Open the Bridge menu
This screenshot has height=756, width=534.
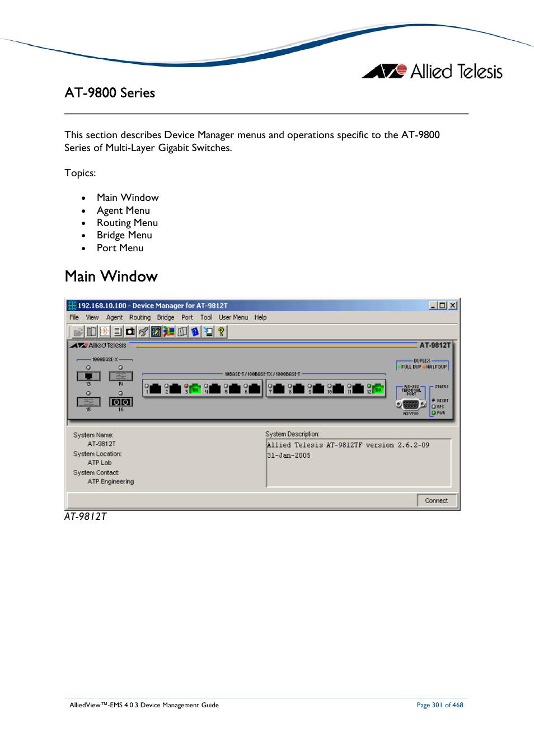click(x=166, y=317)
